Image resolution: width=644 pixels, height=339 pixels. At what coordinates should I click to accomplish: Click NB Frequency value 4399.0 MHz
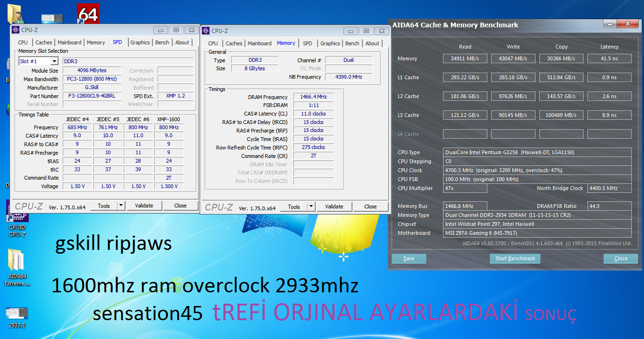349,77
